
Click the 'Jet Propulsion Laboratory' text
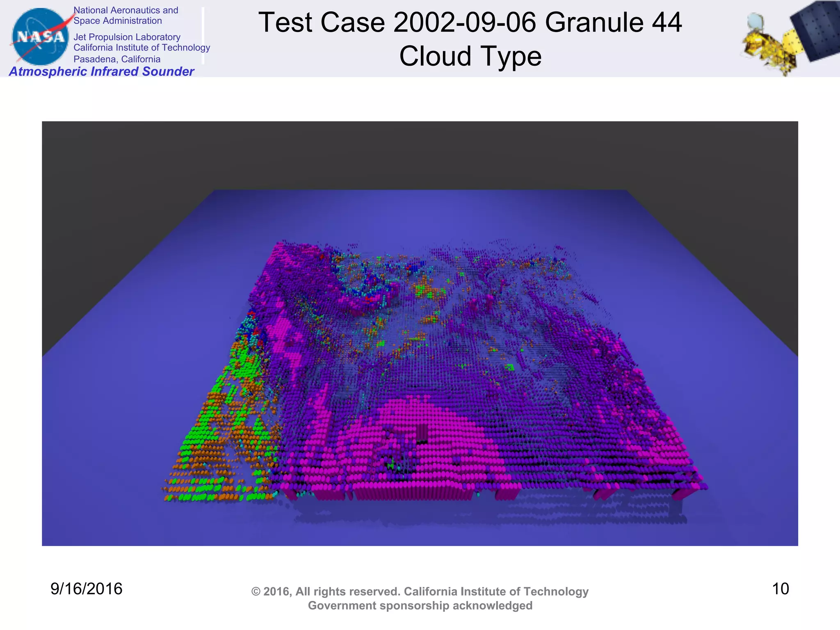(x=127, y=37)
